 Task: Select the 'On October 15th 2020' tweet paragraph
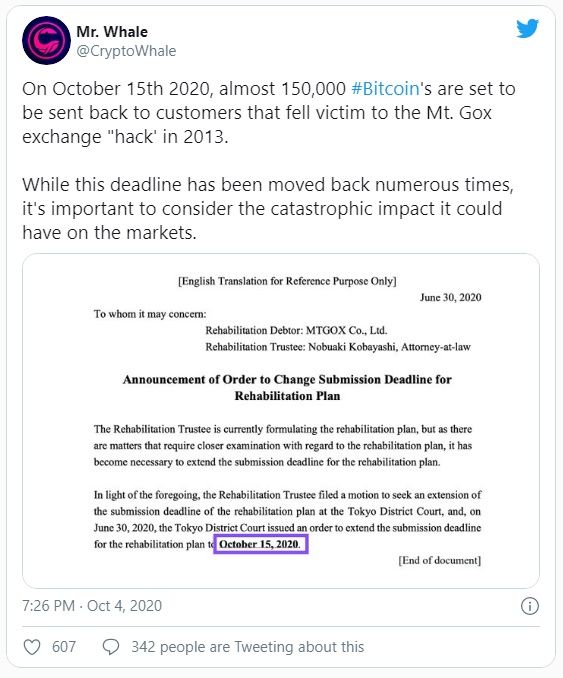coord(269,113)
